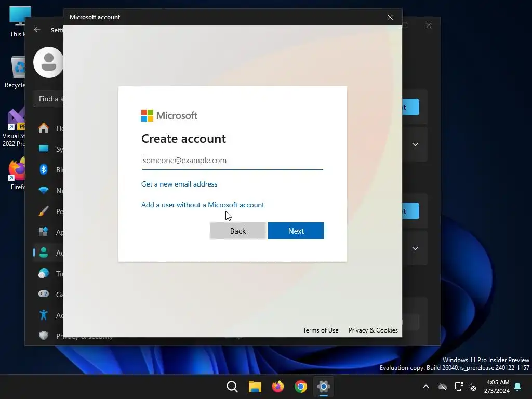532x399 pixels.
Task: Click the user profile avatar in Settings
Action: [x=48, y=62]
